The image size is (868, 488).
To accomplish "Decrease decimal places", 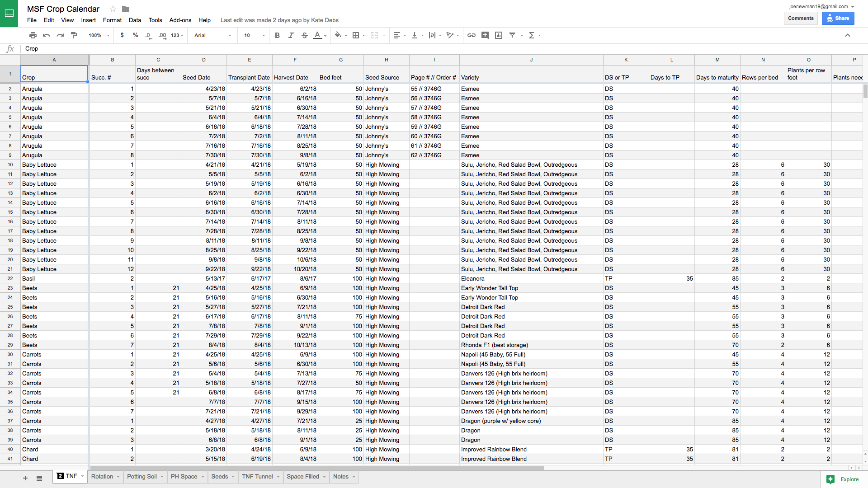I will click(x=149, y=35).
